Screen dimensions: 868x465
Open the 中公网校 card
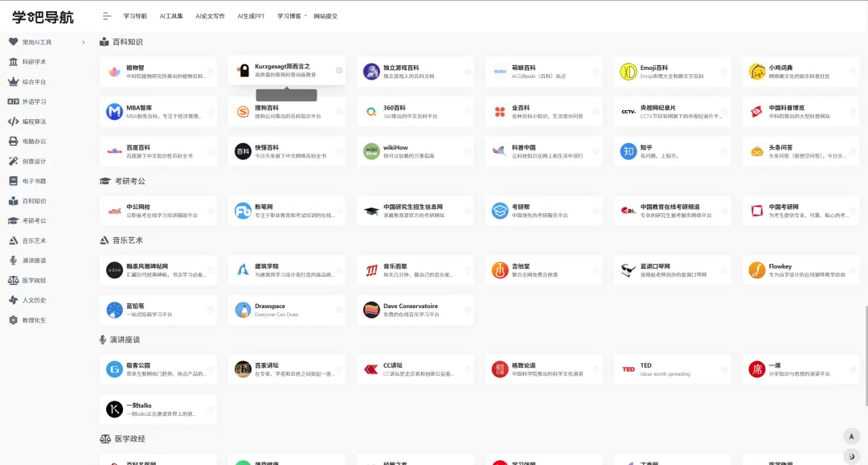pyautogui.click(x=158, y=211)
